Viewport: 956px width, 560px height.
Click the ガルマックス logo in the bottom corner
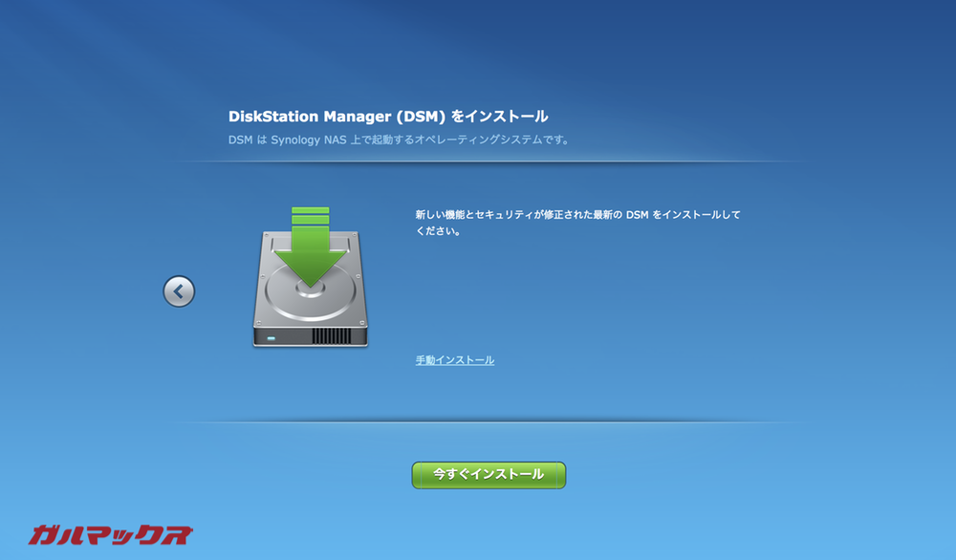click(x=112, y=536)
